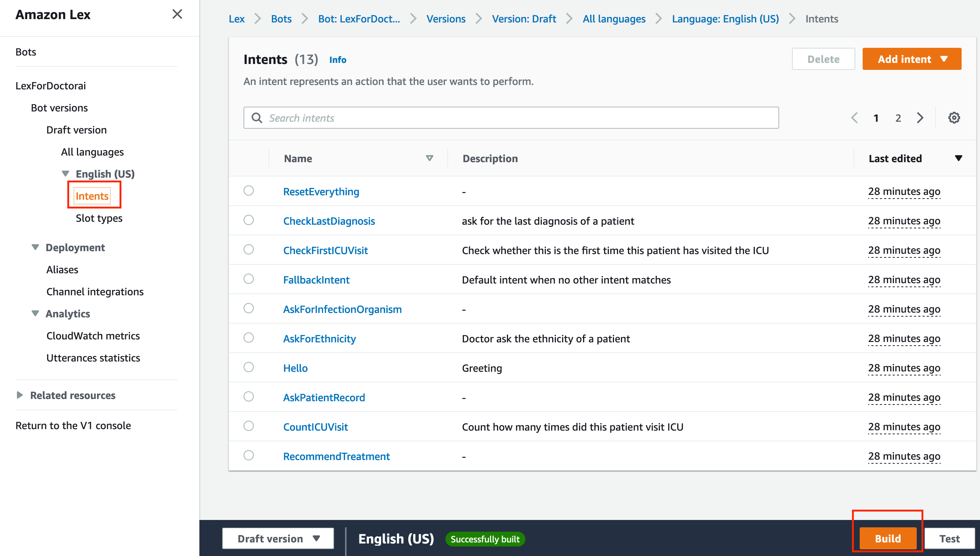The image size is (980, 556).
Task: Open the Draft version selector
Action: (278, 538)
